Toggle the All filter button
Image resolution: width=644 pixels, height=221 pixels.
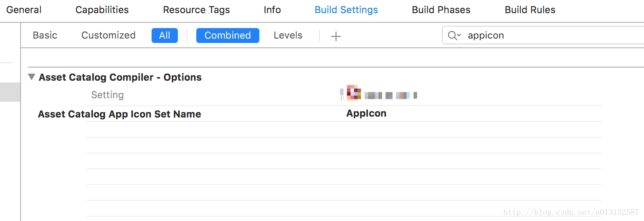coord(165,36)
